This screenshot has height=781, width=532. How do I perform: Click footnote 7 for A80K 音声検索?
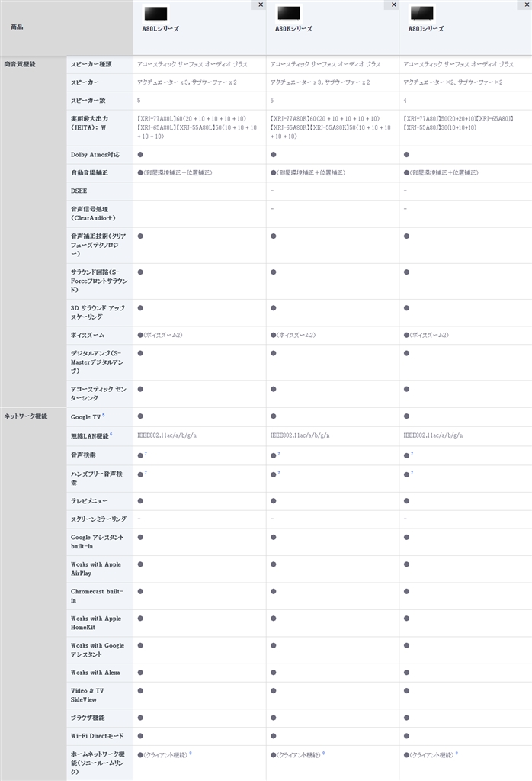[x=279, y=454]
